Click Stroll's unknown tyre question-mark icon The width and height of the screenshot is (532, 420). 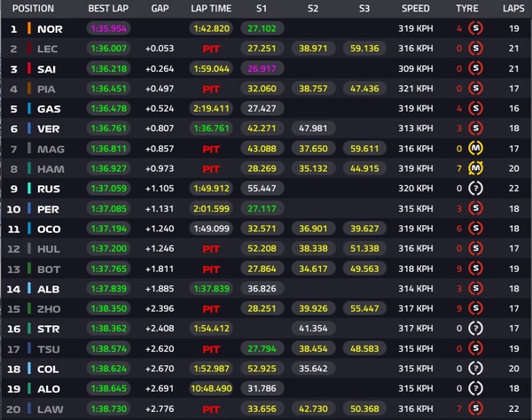(475, 328)
